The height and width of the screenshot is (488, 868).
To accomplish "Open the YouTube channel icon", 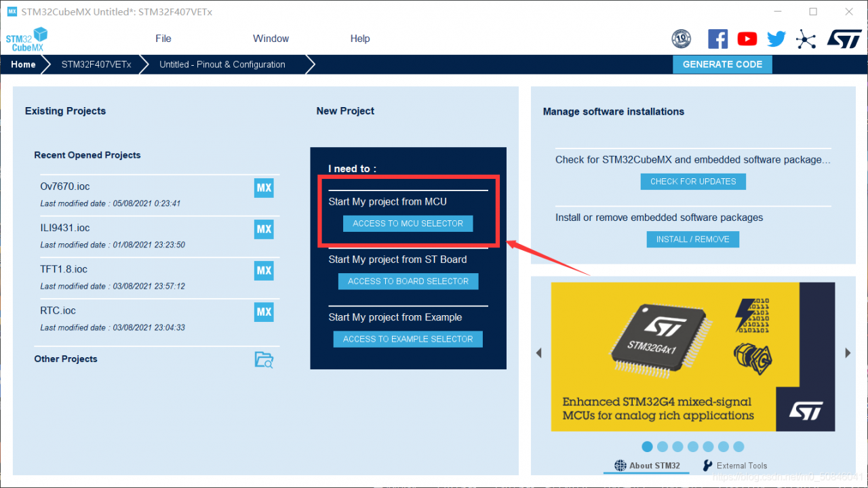I will pos(747,39).
